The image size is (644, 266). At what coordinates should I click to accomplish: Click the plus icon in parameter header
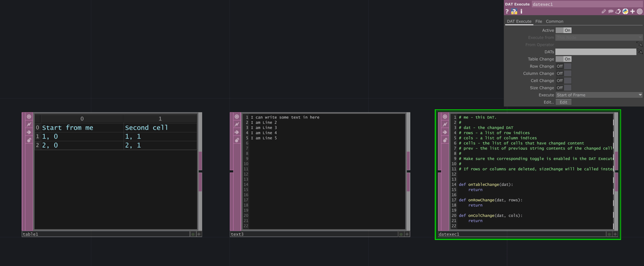click(632, 11)
